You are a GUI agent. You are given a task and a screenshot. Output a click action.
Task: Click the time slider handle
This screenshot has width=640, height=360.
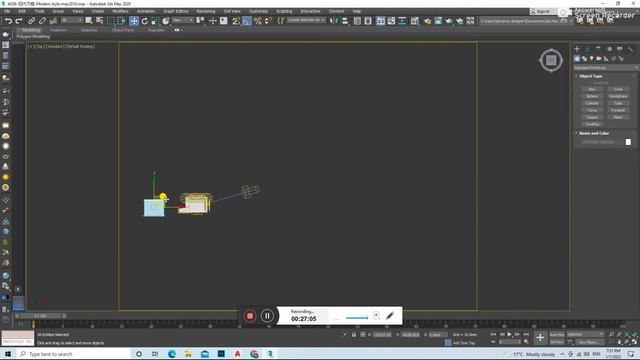pyautogui.click(x=40, y=316)
